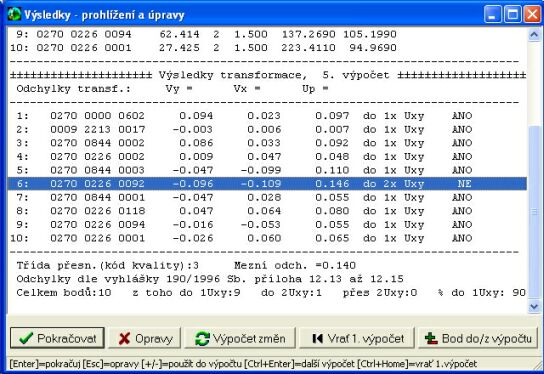Click the Výsledky transformace heading line
Screen dimensions: 544x374
[x=268, y=75]
